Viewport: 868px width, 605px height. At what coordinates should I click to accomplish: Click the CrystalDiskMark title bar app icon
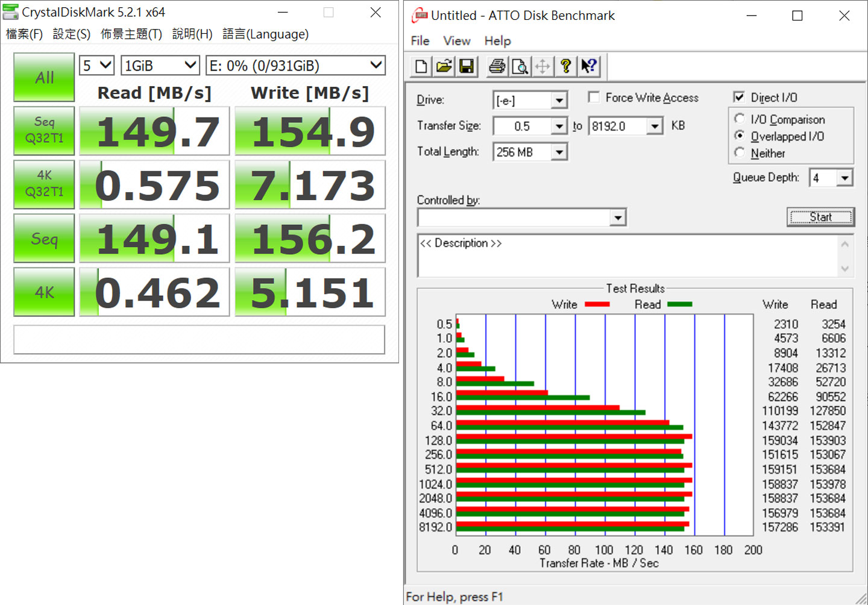tap(10, 12)
